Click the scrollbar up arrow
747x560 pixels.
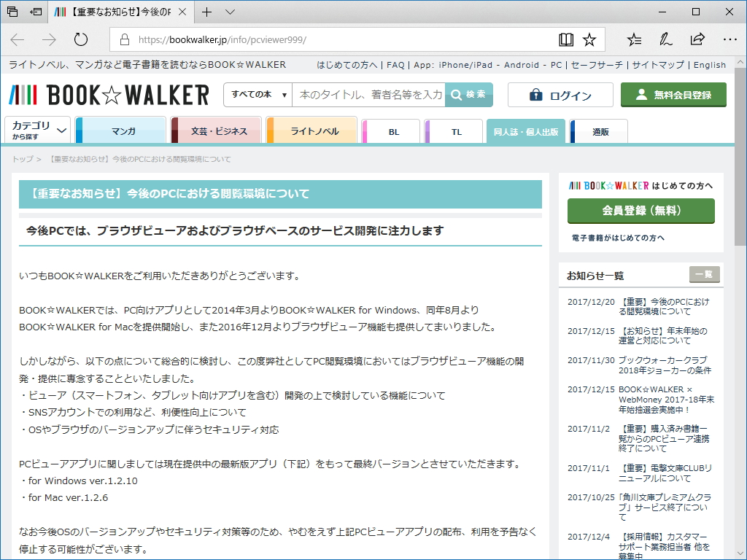(740, 62)
